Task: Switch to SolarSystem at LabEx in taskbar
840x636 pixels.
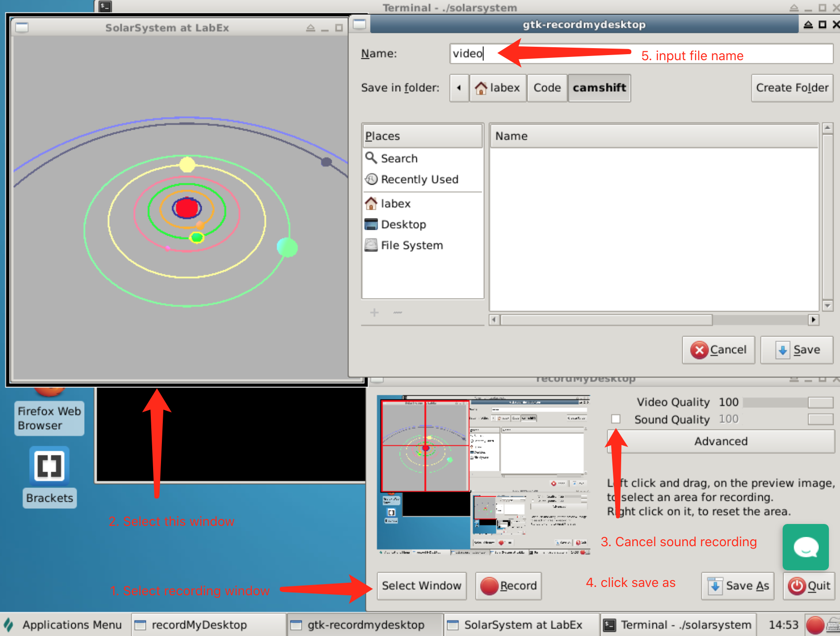Action: coord(522,625)
